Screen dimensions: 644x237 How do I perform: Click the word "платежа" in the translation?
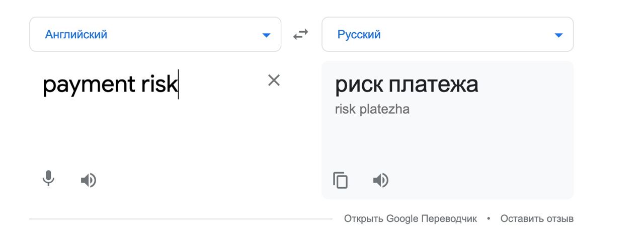(x=433, y=85)
